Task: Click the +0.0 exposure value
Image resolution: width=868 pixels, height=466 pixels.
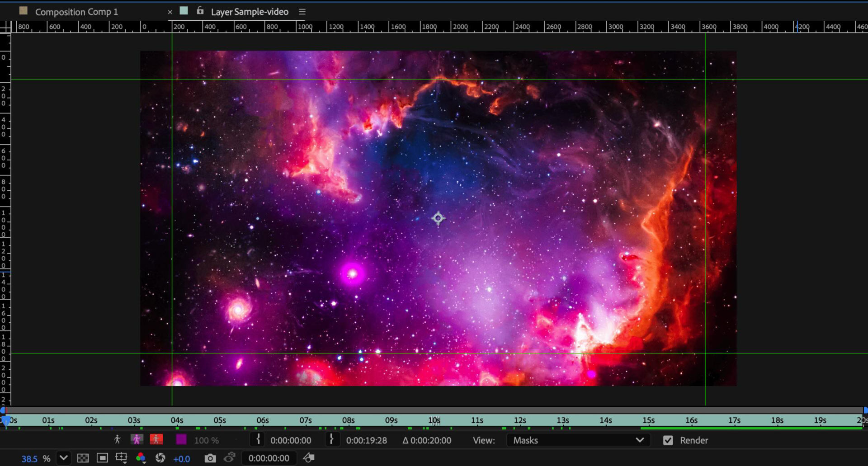Action: 181,459
